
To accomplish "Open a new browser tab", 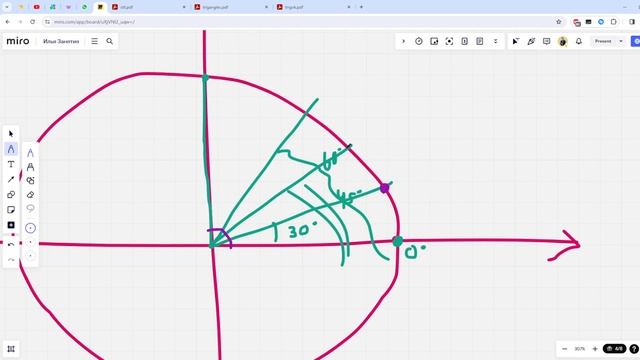I will coord(361,7).
